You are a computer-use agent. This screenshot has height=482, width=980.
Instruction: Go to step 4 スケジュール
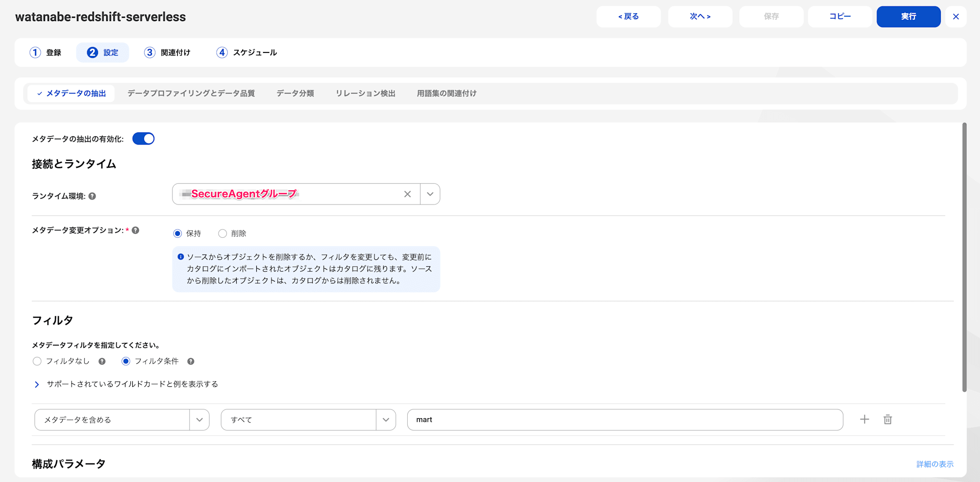pyautogui.click(x=246, y=52)
